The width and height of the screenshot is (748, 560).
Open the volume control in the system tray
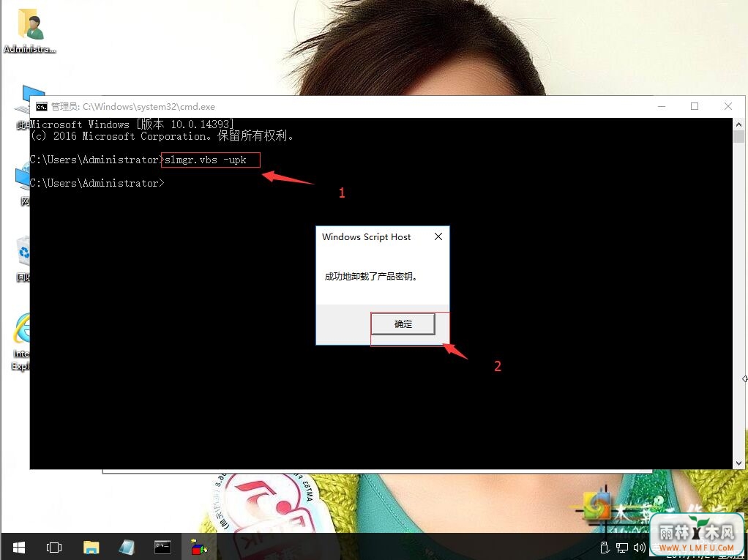click(639, 547)
